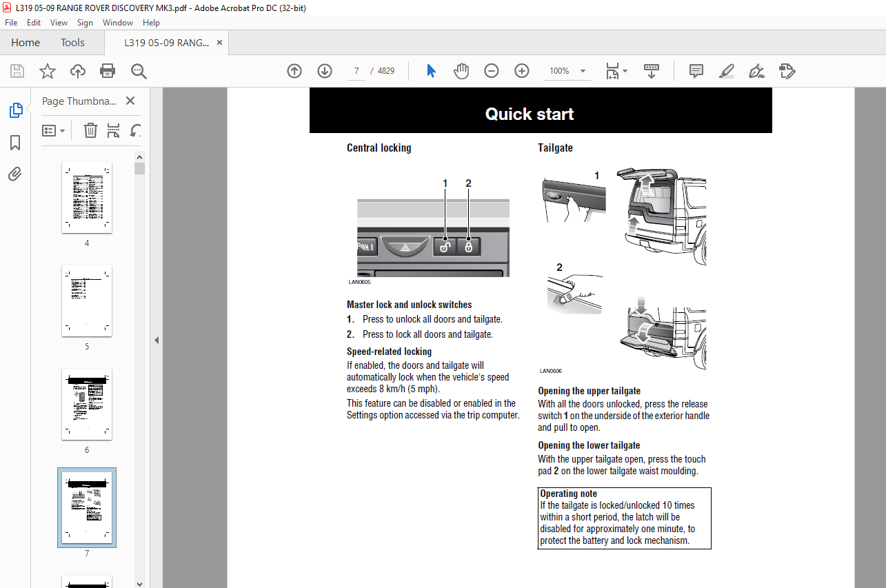886x588 pixels.
Task: Click the Save file icon
Action: coord(17,71)
